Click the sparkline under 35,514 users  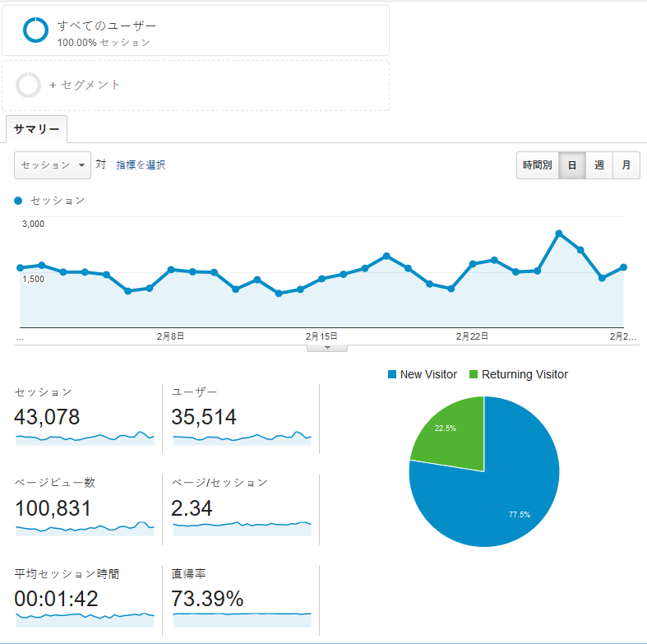click(x=243, y=438)
